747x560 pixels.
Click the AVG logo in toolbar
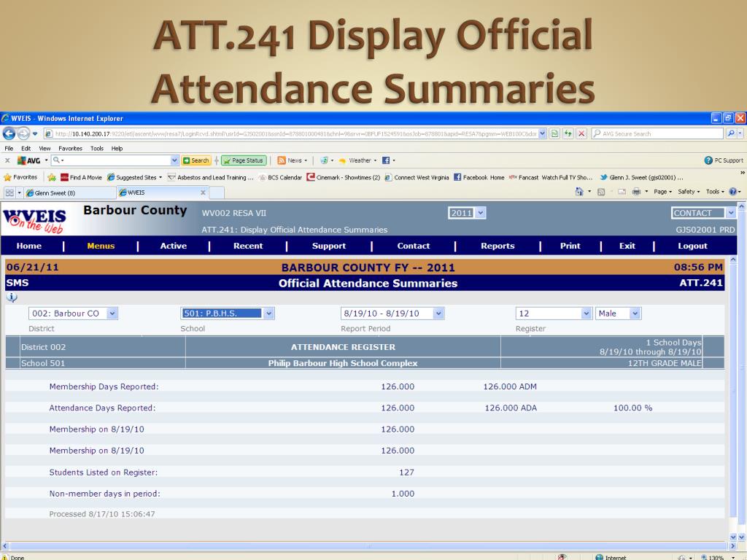click(x=28, y=160)
